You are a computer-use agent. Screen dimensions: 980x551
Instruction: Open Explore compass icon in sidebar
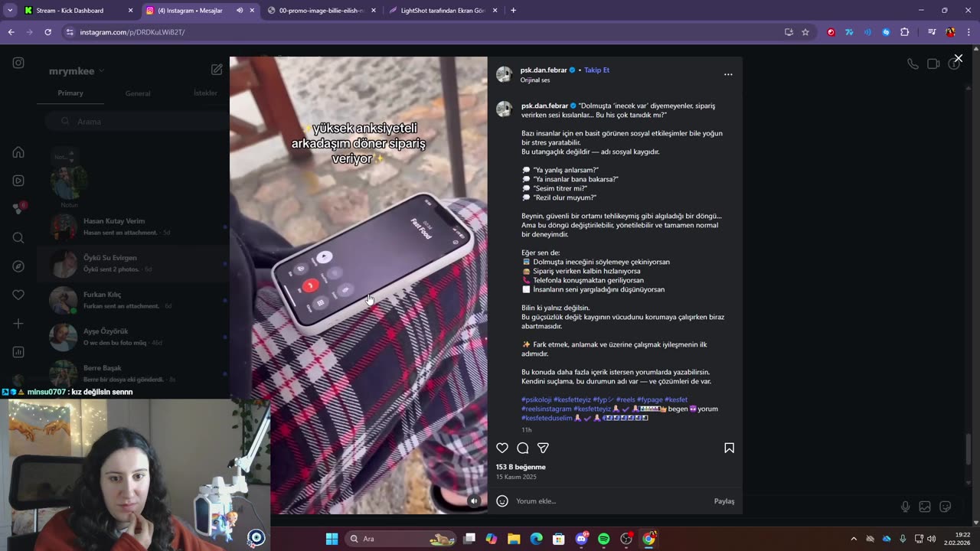click(18, 266)
